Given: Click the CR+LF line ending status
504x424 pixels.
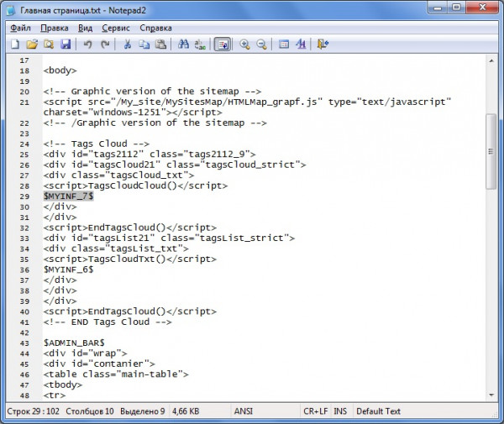Looking at the screenshot, I should [315, 411].
